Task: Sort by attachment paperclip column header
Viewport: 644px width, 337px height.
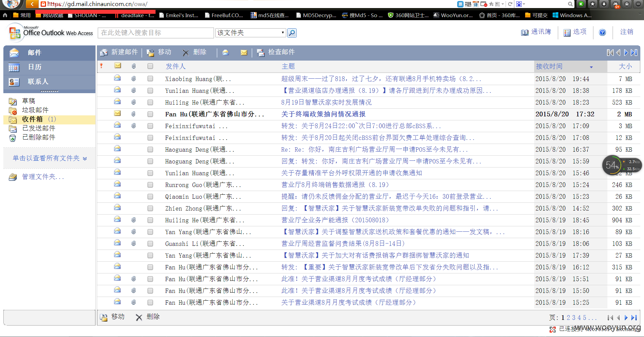Action: click(x=134, y=66)
